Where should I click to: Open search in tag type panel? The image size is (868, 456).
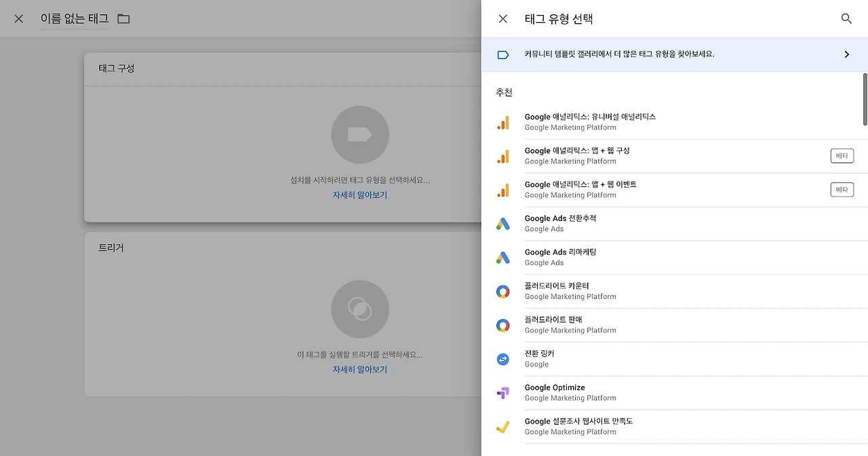[846, 19]
